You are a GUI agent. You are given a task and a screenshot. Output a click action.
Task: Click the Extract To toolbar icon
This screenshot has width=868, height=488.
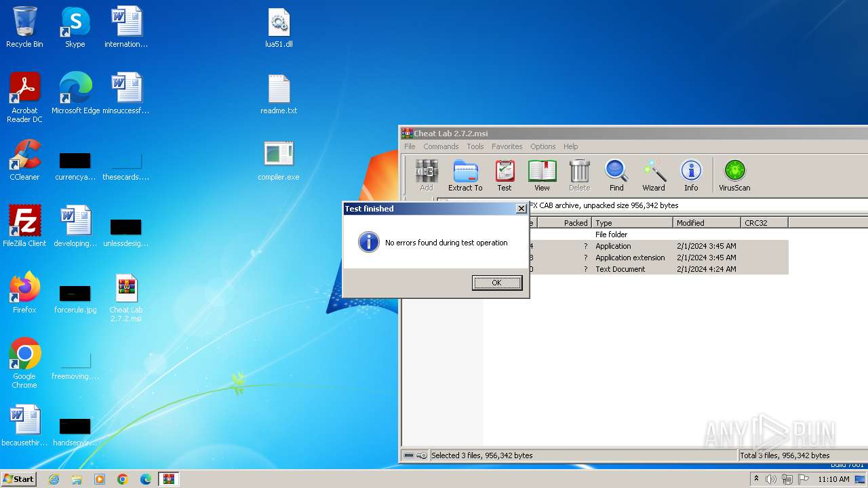tap(465, 176)
